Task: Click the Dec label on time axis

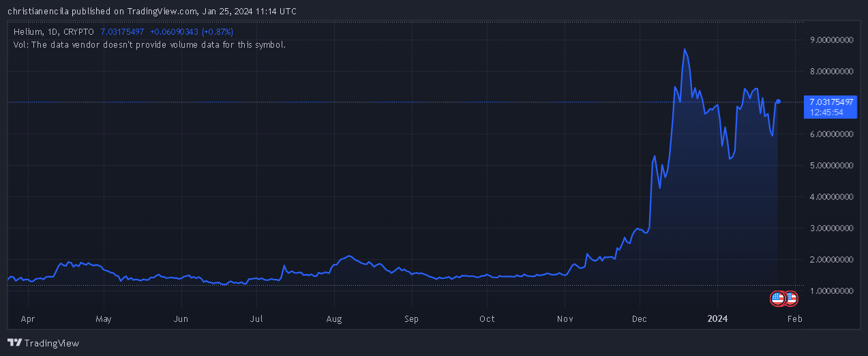Action: pos(640,318)
